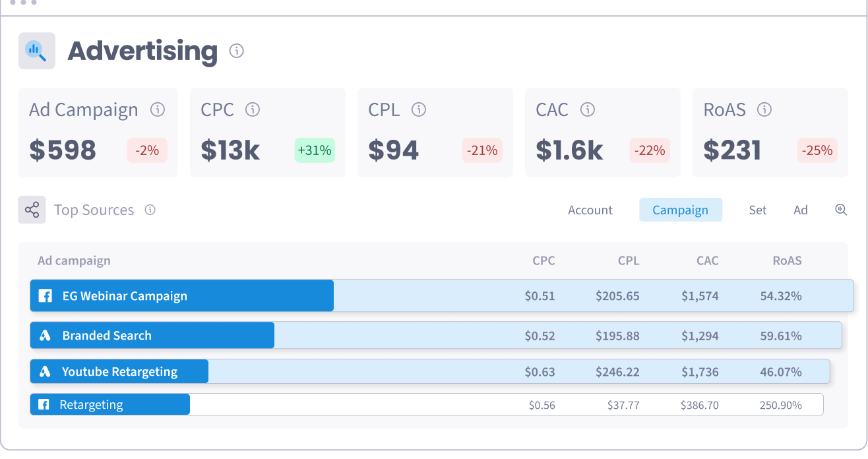Screen dimensions: 868x459
Task: Click the Advertising chart magnifier icon
Action: tap(36, 51)
